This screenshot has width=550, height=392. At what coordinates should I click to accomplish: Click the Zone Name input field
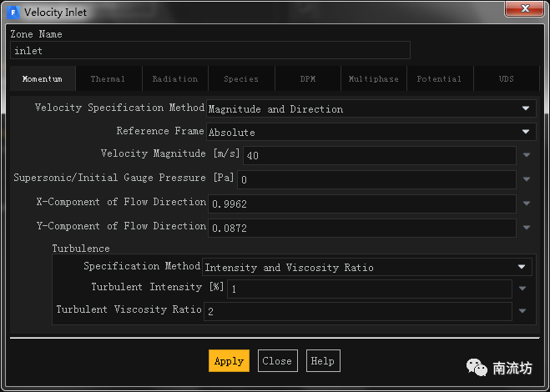pos(210,50)
